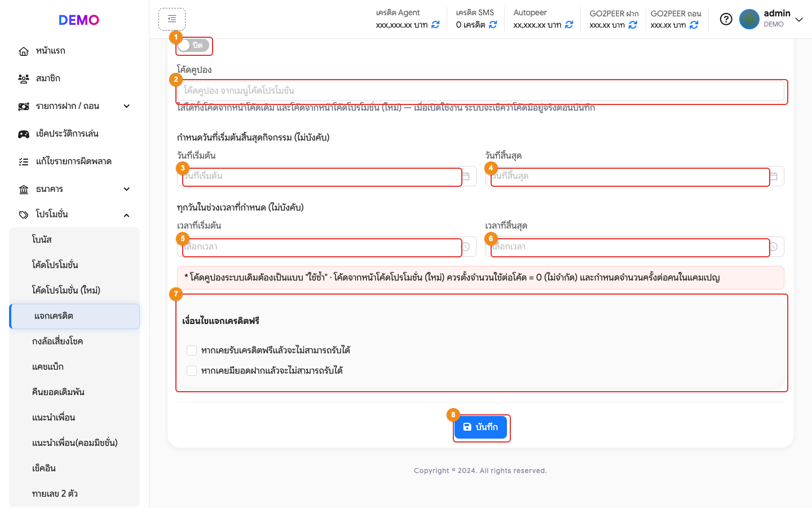This screenshot has height=508, width=812.
Task: Click the calendar icon in วันที่เริ่มต้น field
Action: click(x=466, y=176)
